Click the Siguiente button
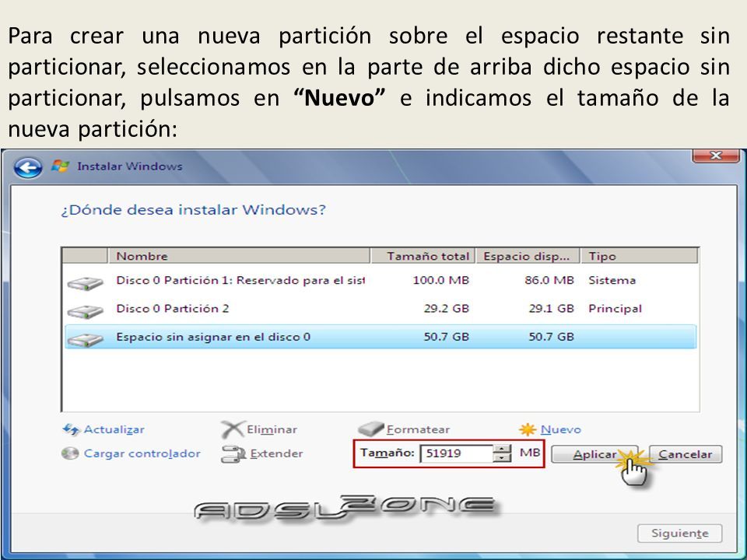Image resolution: width=747 pixels, height=560 pixels. click(680, 534)
